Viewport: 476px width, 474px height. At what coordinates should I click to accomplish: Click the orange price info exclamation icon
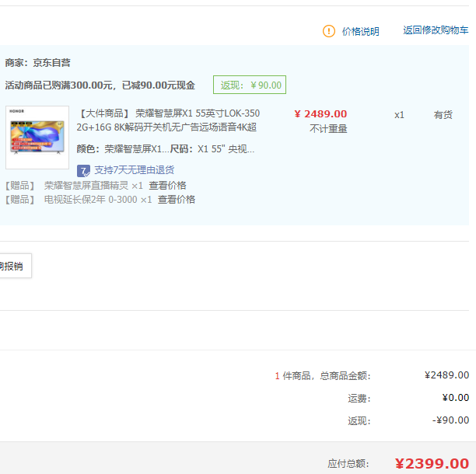328,31
